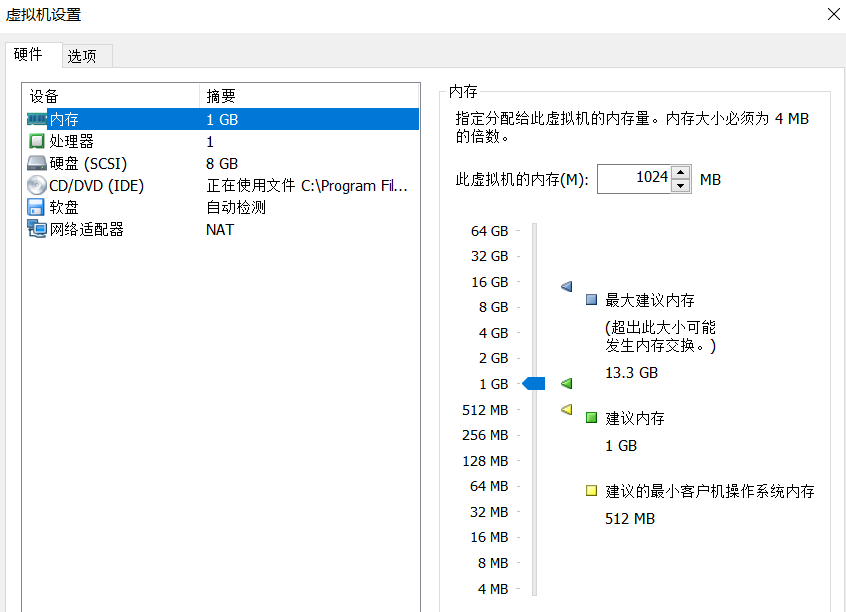Select the memory chip icon in device list
Viewport: 846px width, 612px height.
pos(37,119)
